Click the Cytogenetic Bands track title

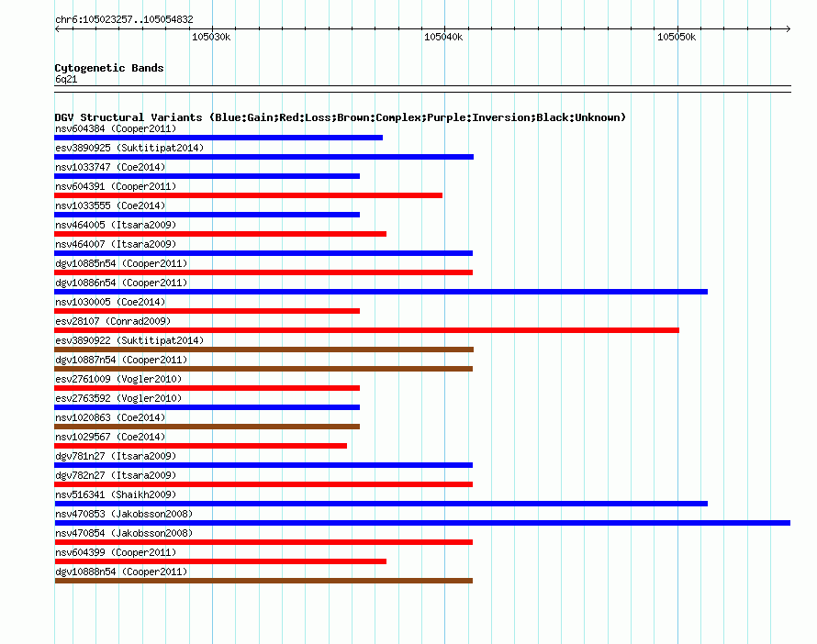(x=109, y=68)
